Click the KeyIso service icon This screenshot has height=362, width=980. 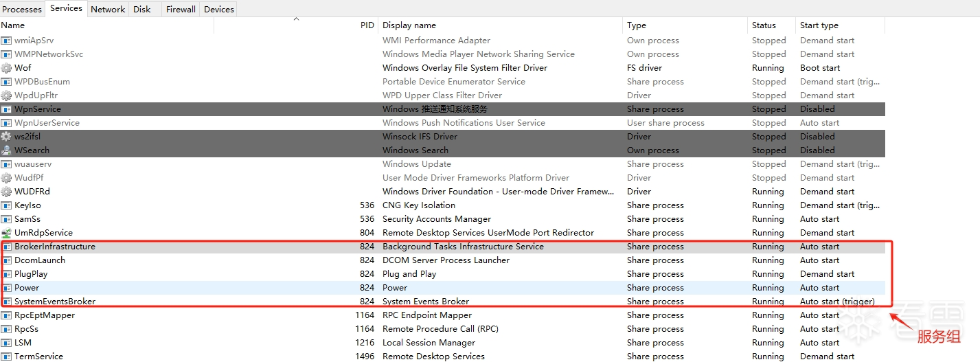click(x=6, y=205)
